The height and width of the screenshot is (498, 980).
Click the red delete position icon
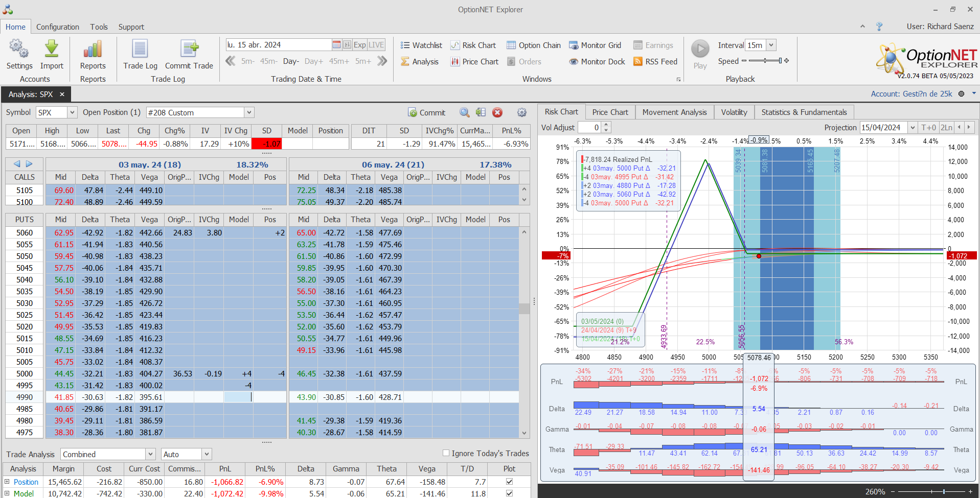point(497,113)
